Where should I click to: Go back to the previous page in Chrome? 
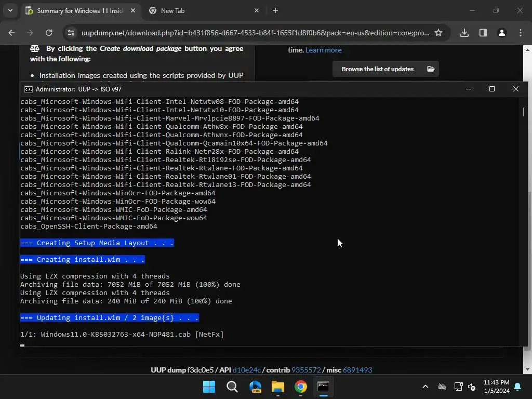11,33
